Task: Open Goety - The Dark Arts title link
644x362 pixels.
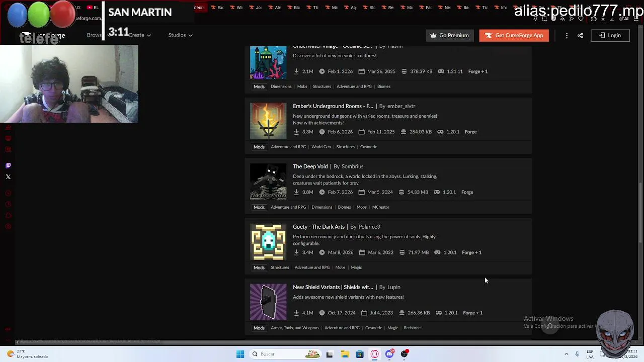Action: pos(318,227)
